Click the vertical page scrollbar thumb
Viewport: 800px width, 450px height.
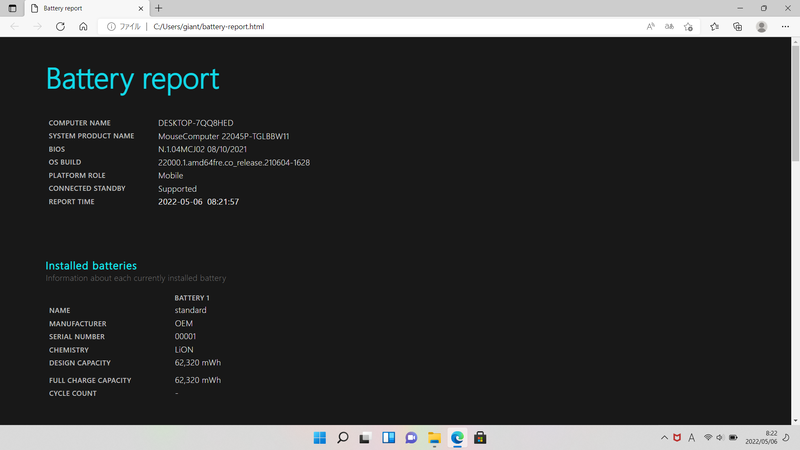click(x=795, y=104)
